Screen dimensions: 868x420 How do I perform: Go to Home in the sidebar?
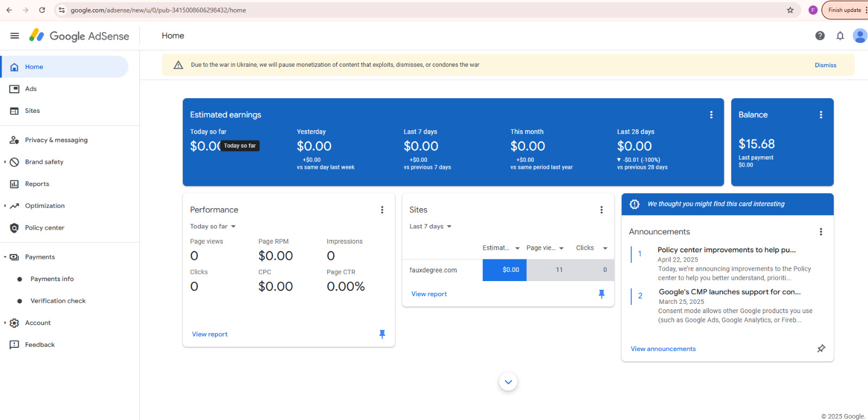(x=65, y=67)
